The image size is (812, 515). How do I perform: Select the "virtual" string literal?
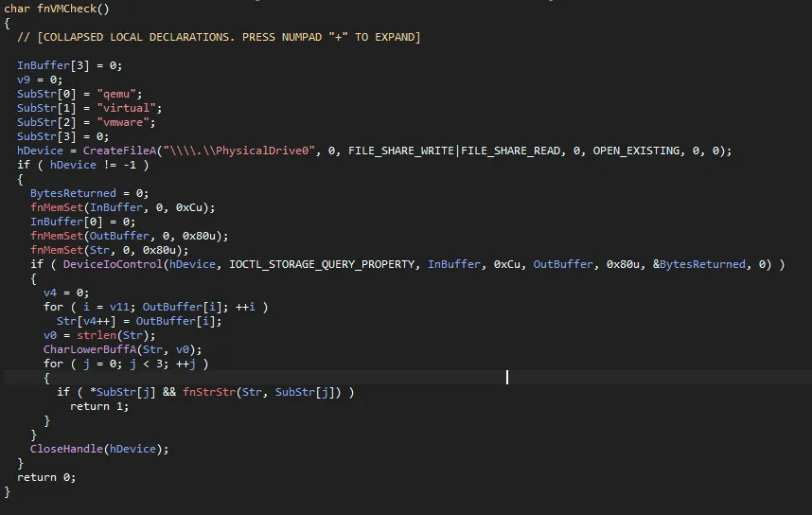pyautogui.click(x=126, y=108)
